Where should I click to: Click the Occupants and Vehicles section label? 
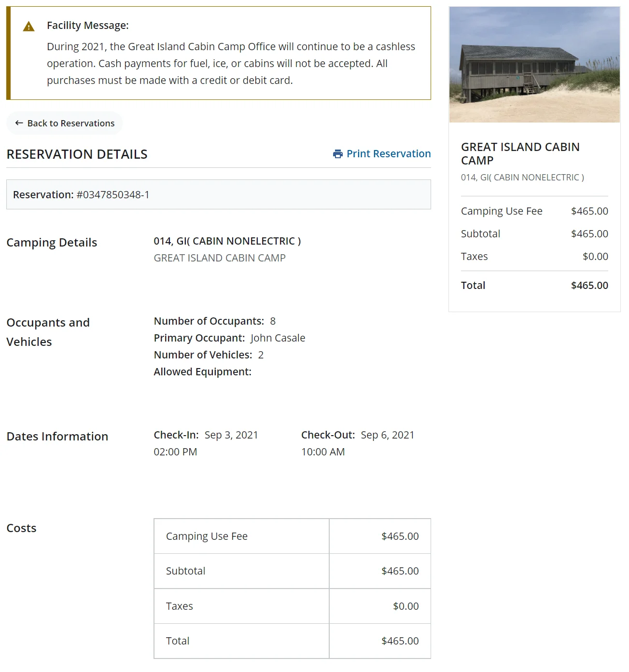tap(48, 332)
